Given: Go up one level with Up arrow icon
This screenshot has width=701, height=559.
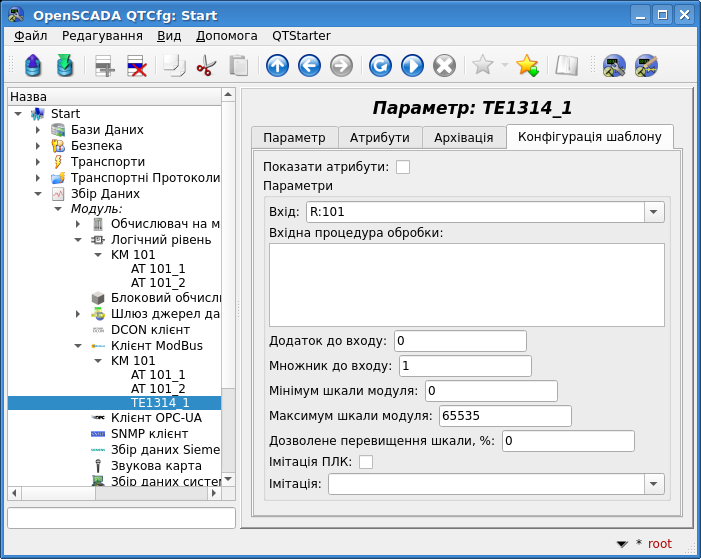Looking at the screenshot, I should [277, 66].
